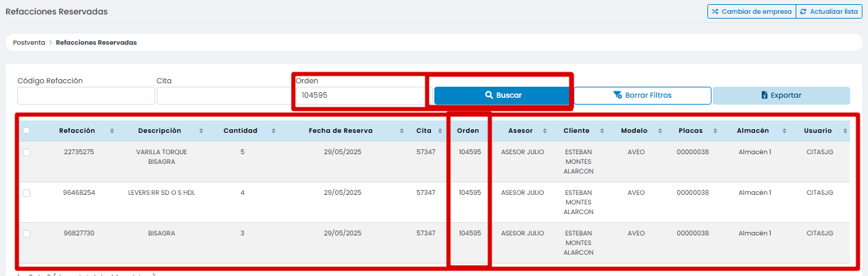Sort by the Usuario column sort arrows
868x276 pixels.
coord(845,131)
